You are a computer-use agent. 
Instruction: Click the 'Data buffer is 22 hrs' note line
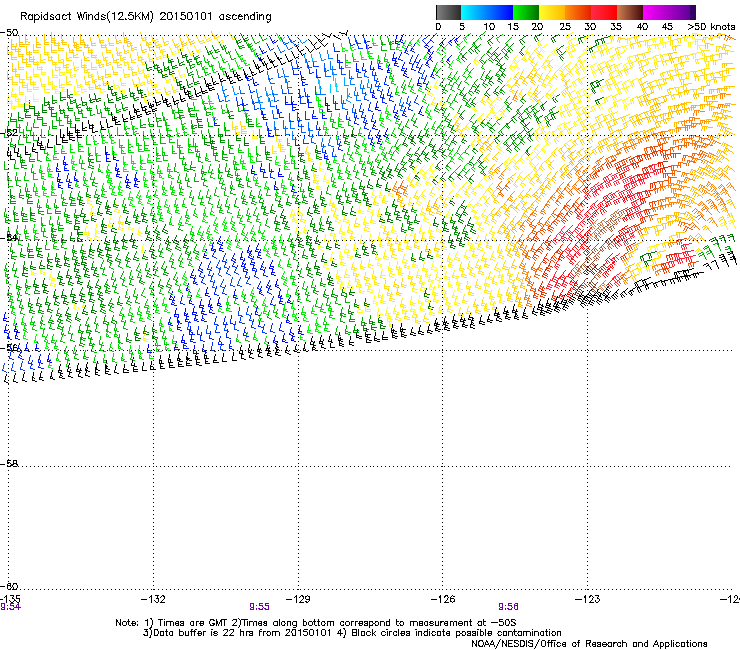pos(352,633)
